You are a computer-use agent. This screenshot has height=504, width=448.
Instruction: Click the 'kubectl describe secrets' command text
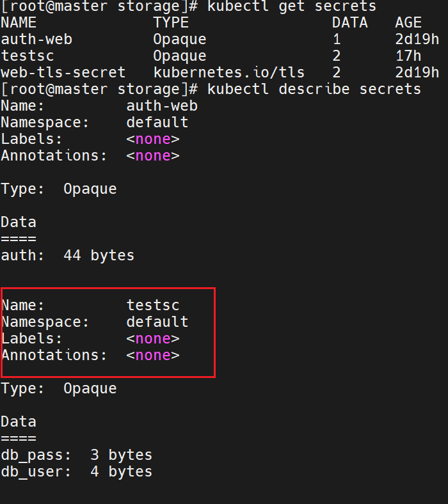[314, 90]
